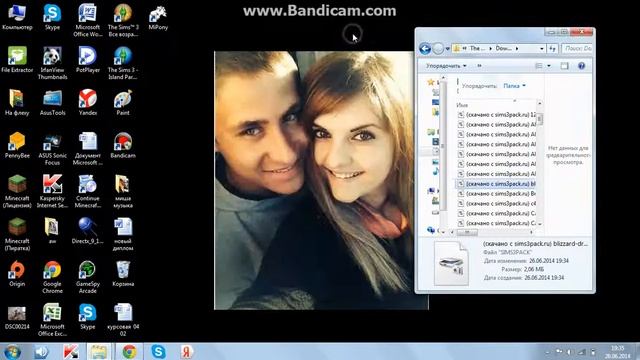Select file '(скачано с sims3pack.ru) c4'
Image resolution: width=640 pixels, height=360 pixels.
pos(496,203)
